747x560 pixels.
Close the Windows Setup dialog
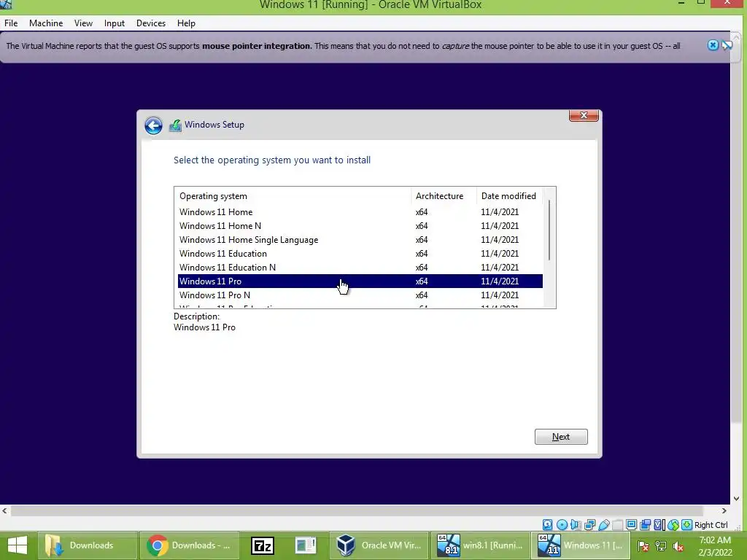(x=584, y=115)
